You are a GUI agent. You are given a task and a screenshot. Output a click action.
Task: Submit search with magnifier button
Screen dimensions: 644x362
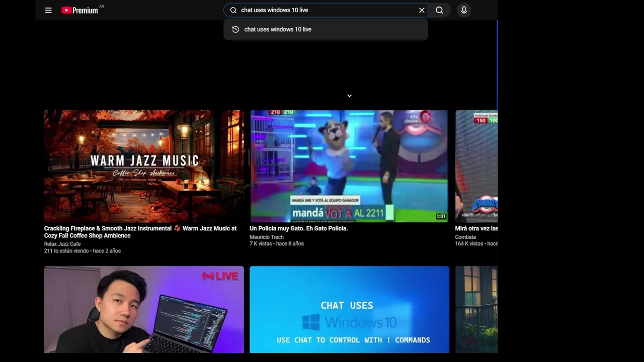(439, 10)
